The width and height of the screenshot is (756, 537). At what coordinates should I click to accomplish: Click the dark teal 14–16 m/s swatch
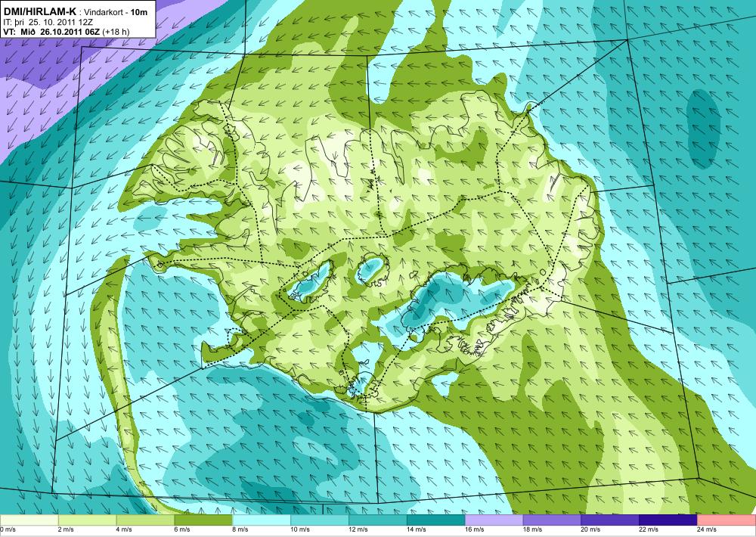coord(436,520)
